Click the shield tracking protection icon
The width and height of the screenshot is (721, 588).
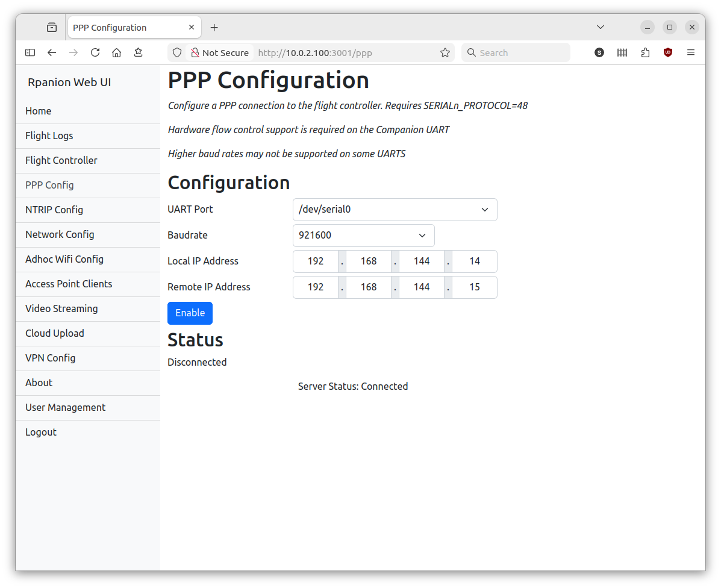tap(177, 52)
